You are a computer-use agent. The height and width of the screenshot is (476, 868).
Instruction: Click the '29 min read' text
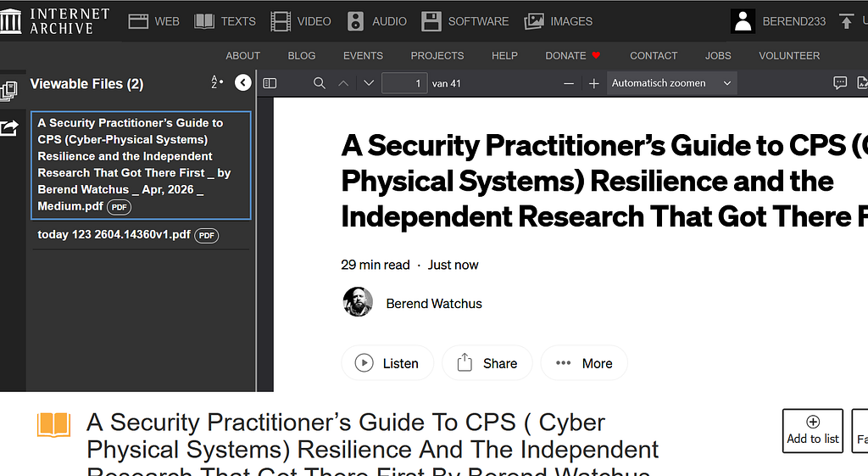tap(376, 265)
